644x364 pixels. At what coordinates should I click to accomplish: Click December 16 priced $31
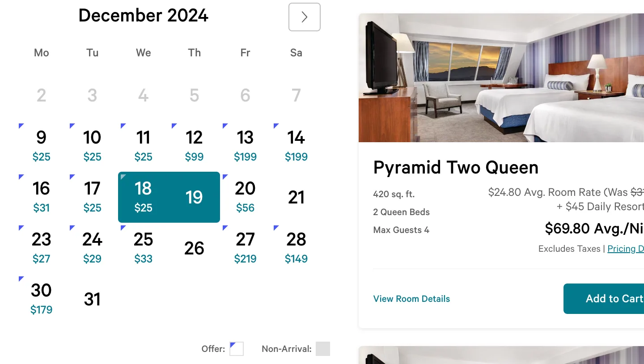tap(41, 196)
